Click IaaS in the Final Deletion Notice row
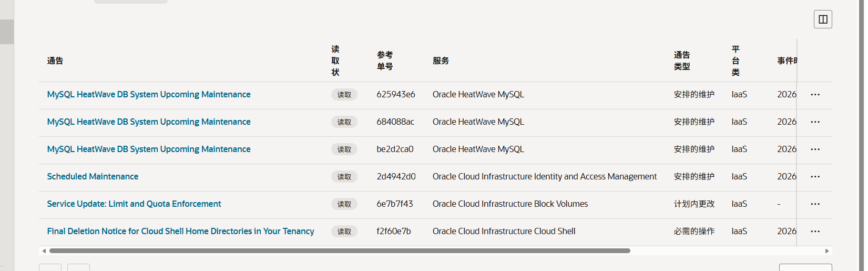The width and height of the screenshot is (868, 271). [x=739, y=232]
